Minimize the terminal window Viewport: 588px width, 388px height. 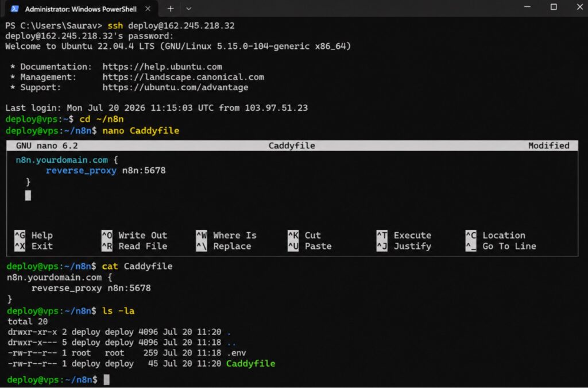point(527,7)
